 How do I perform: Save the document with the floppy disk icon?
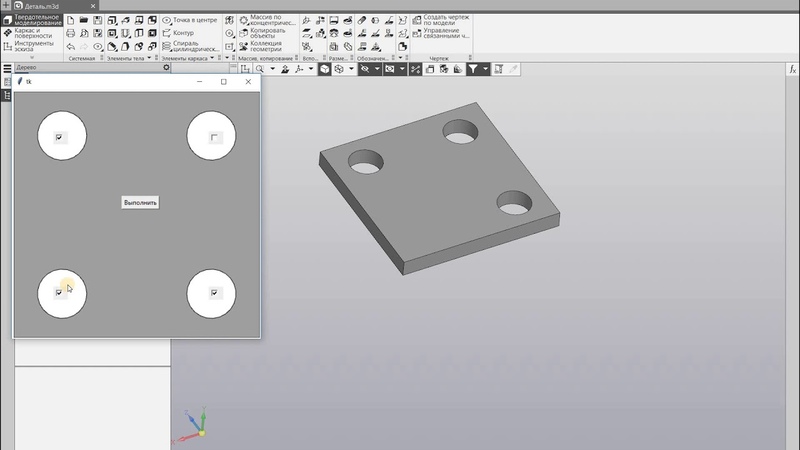point(97,20)
